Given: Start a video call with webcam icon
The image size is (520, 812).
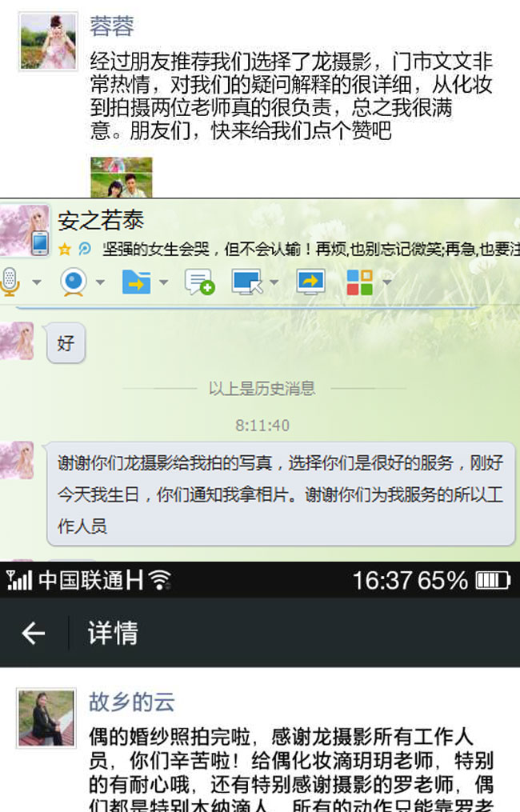Looking at the screenshot, I should point(74,282).
